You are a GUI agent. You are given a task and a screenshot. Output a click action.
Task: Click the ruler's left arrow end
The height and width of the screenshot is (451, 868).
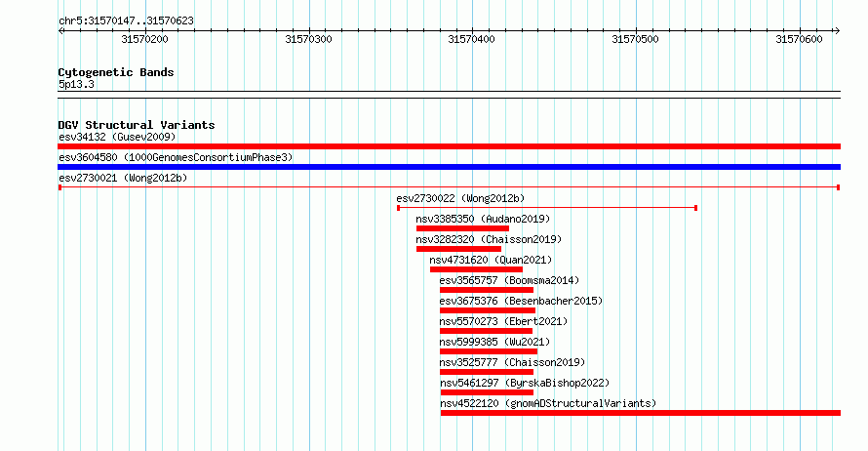tap(60, 31)
